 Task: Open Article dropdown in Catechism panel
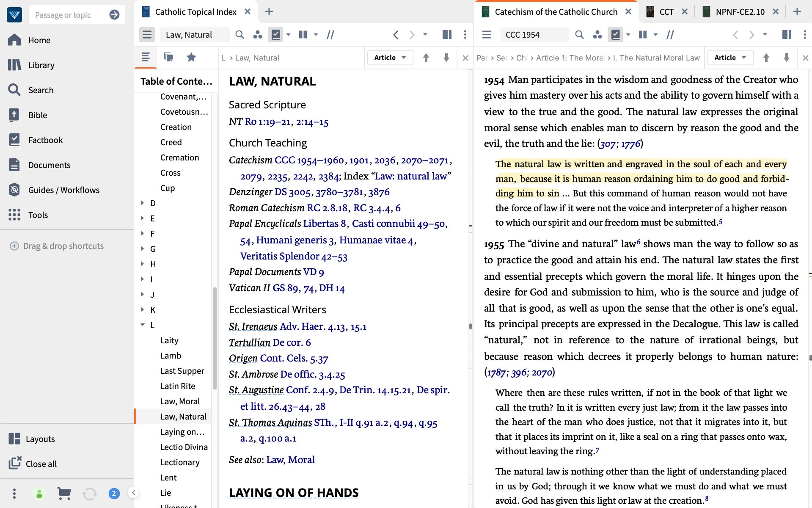[730, 58]
